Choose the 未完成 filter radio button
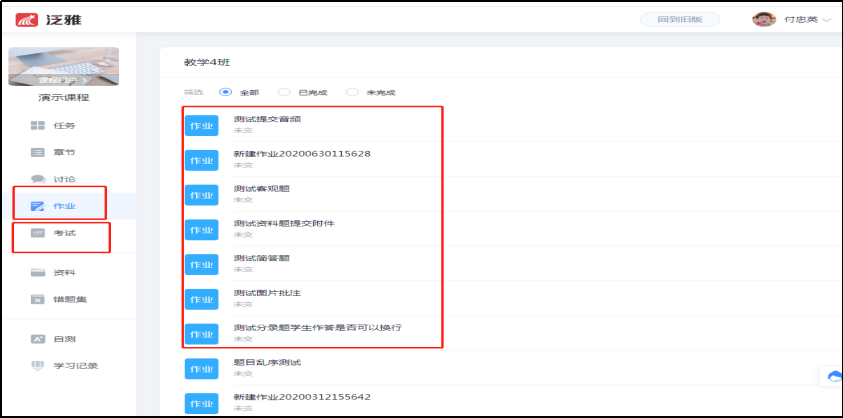 click(x=351, y=92)
